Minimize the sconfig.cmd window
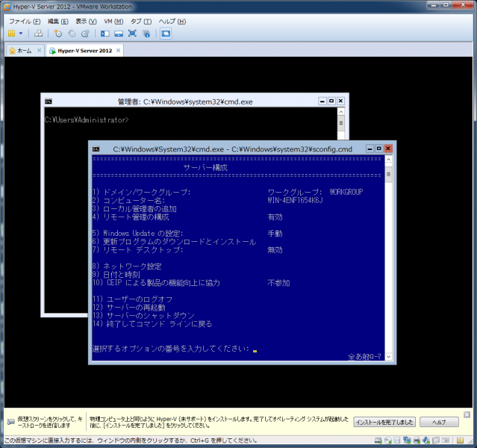Viewport: 477px width, 448px height. (370, 149)
